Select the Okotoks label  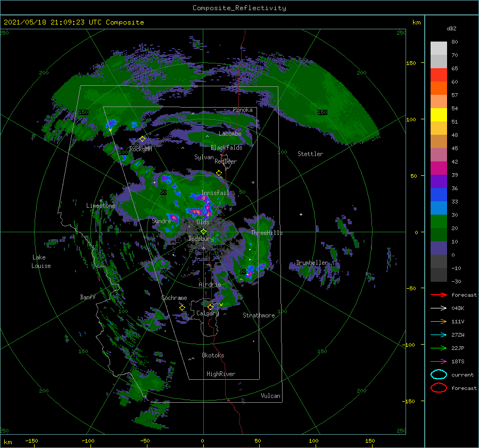pos(213,355)
